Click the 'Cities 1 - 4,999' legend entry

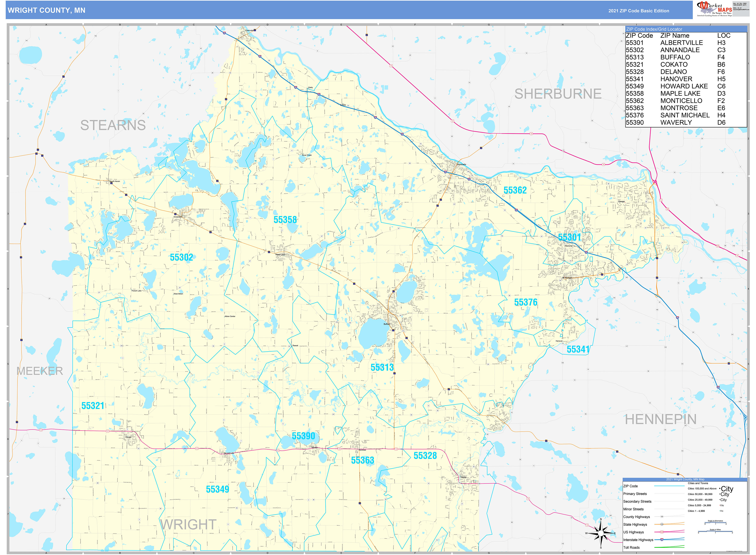[x=696, y=511]
